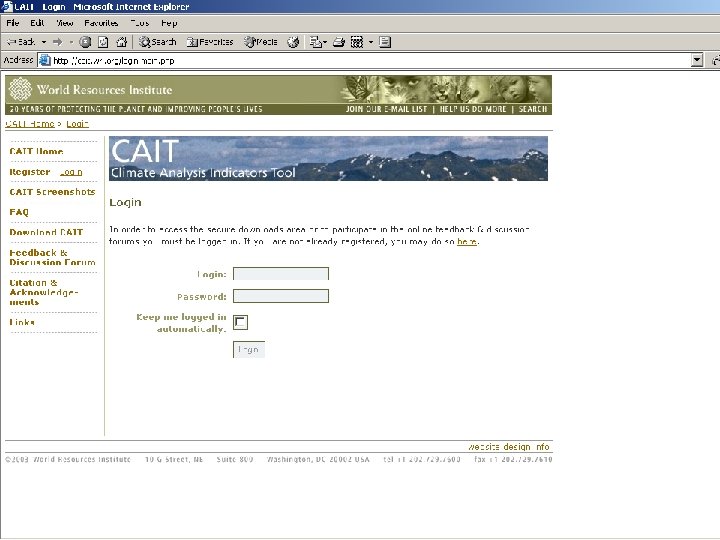Open the Help menu
720x540 pixels.
[x=169, y=23]
